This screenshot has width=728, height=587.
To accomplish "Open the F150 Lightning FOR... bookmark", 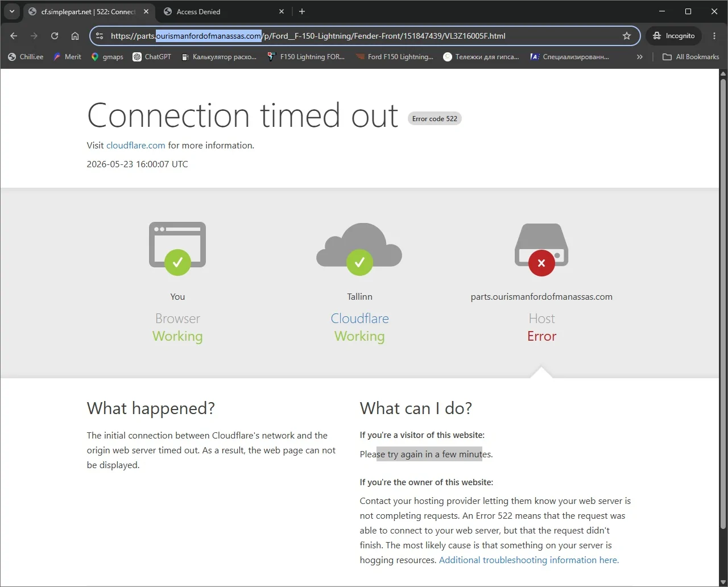I will 306,57.
